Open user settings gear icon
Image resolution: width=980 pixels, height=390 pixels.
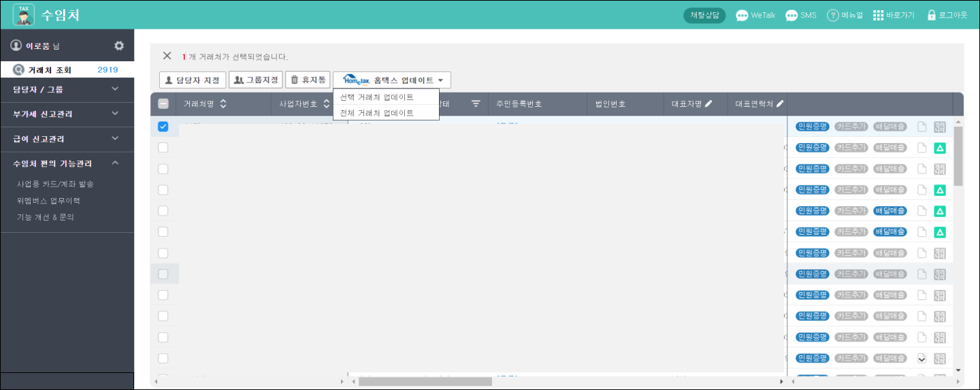point(119,46)
